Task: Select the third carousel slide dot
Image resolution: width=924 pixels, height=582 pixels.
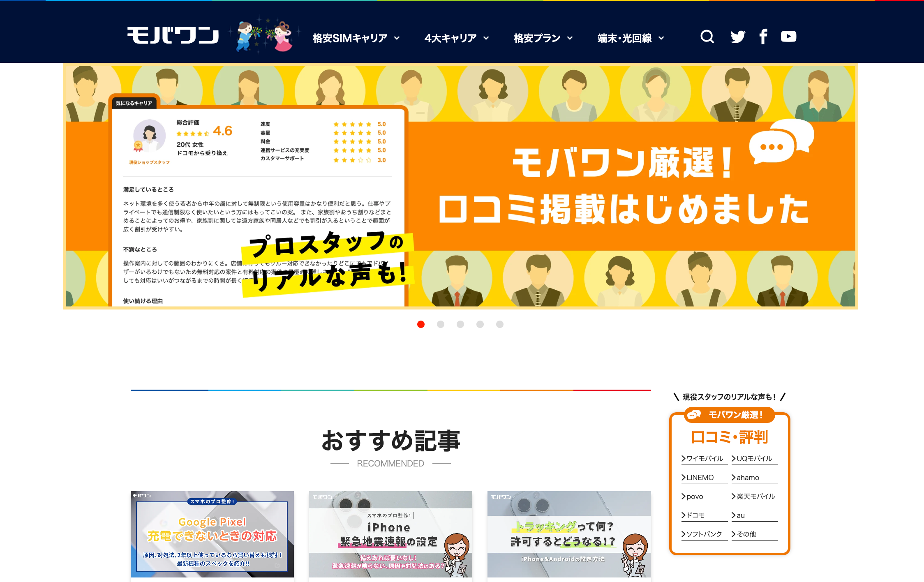Action: 460,324
